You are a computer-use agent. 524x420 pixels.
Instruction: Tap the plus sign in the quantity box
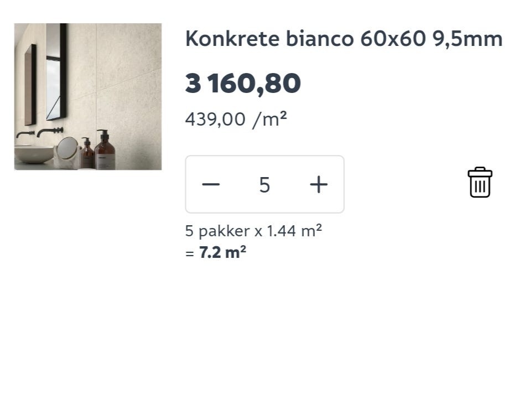tap(318, 184)
